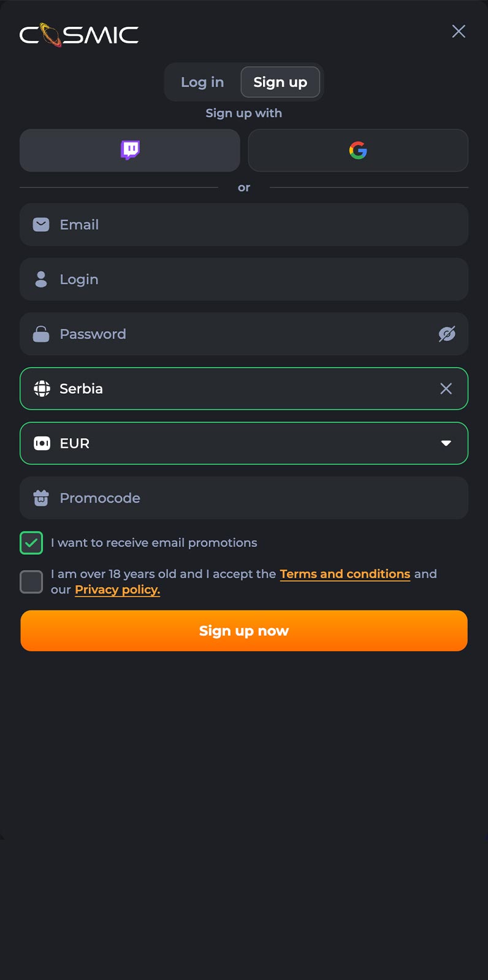Click the user icon in Login field

[41, 279]
